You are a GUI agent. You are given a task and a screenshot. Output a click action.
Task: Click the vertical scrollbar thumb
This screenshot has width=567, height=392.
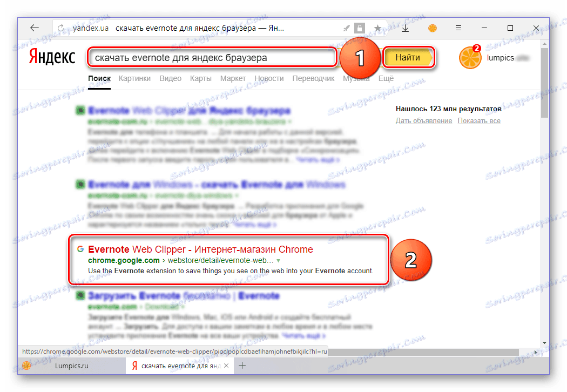coord(544,82)
